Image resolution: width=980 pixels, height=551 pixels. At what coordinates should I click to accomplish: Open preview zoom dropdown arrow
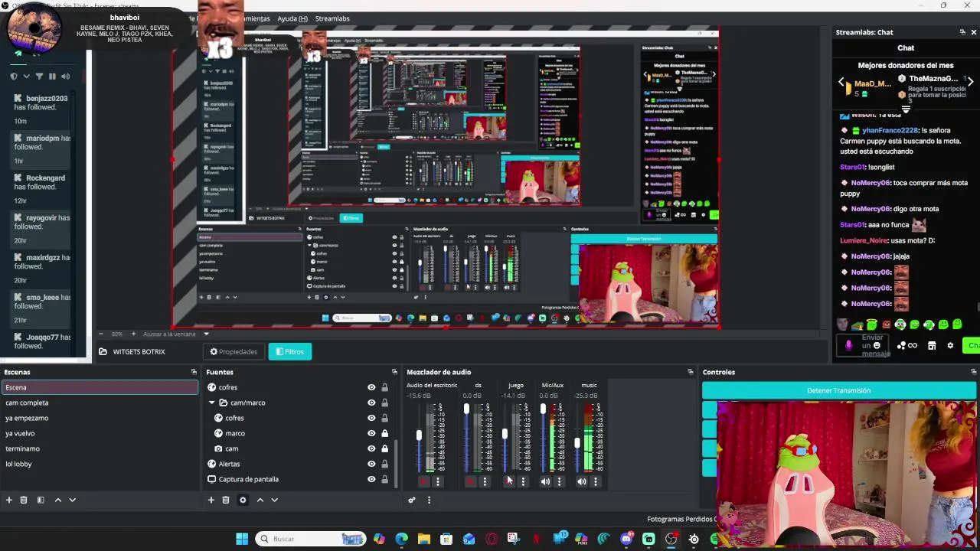tap(206, 334)
